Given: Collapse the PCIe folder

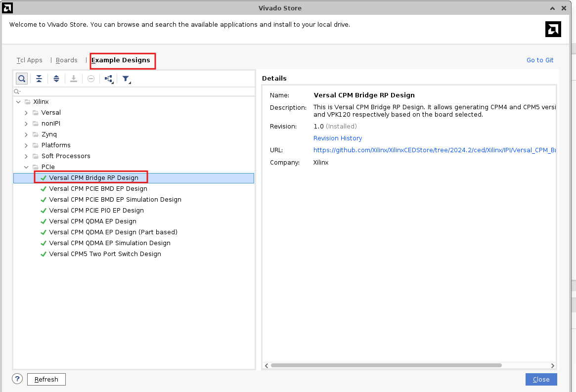Looking at the screenshot, I should 26,167.
